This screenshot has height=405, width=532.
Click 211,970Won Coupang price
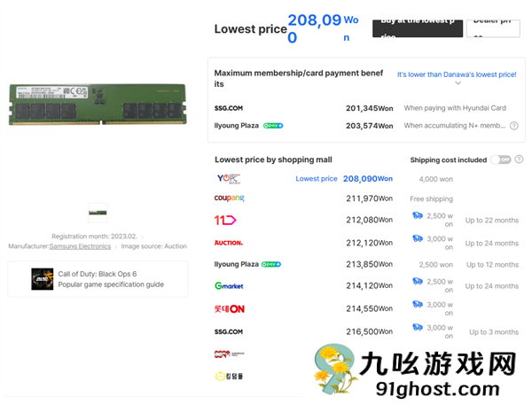pos(369,199)
